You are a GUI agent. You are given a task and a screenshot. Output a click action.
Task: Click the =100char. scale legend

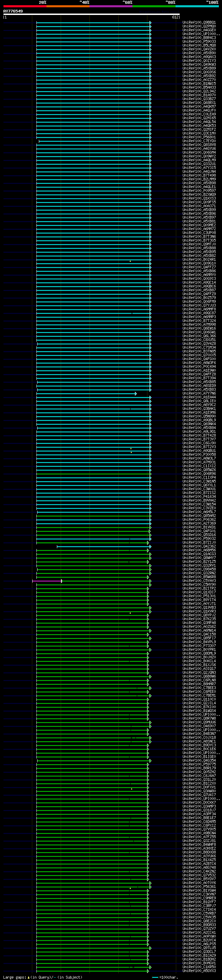coord(165,977)
